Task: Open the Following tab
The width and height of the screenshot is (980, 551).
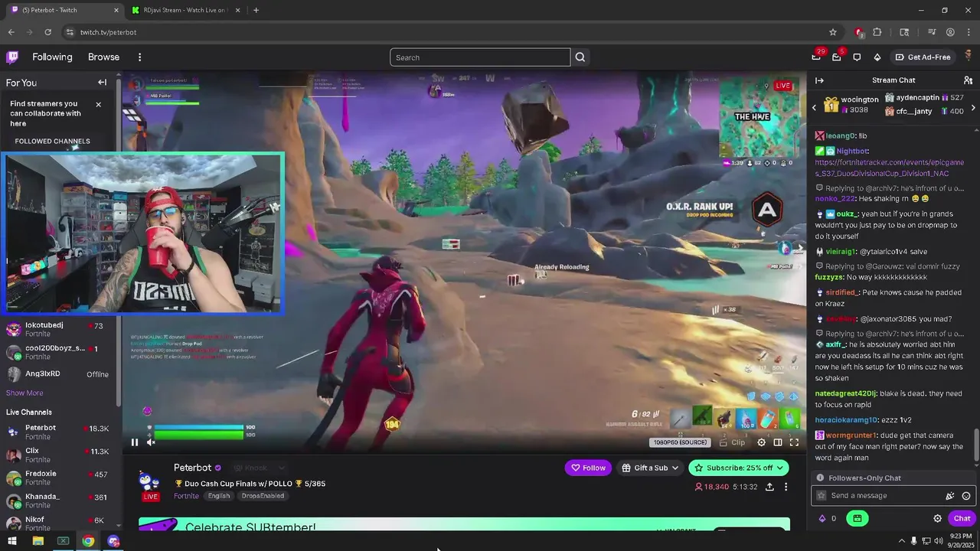Action: (52, 57)
